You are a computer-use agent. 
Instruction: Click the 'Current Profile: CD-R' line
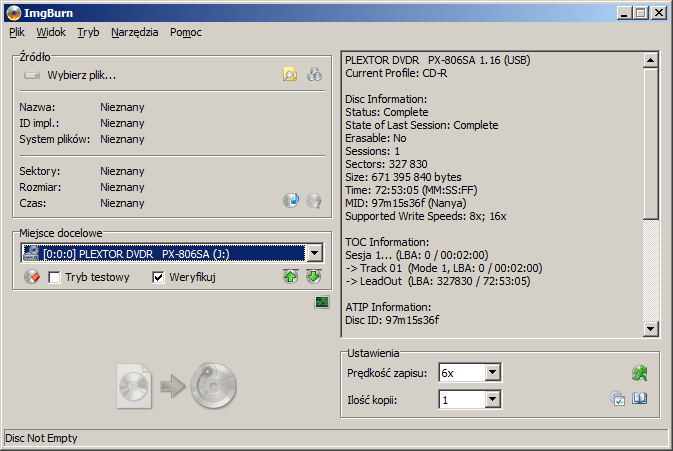pyautogui.click(x=396, y=73)
